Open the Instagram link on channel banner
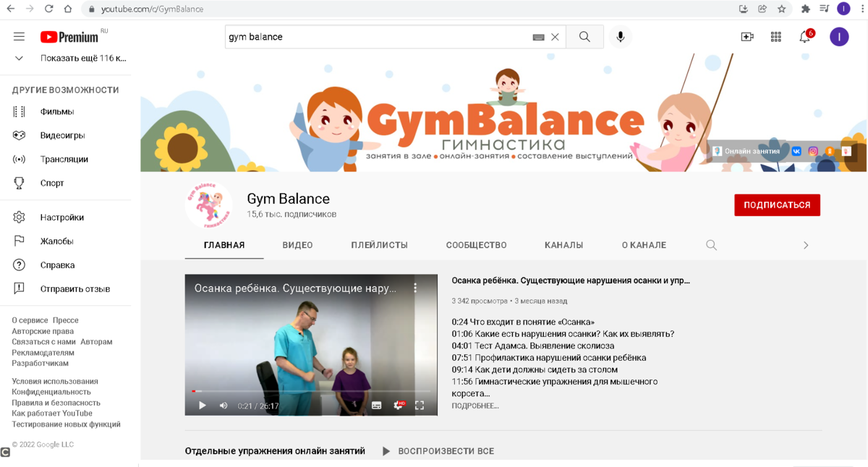 [x=813, y=151]
